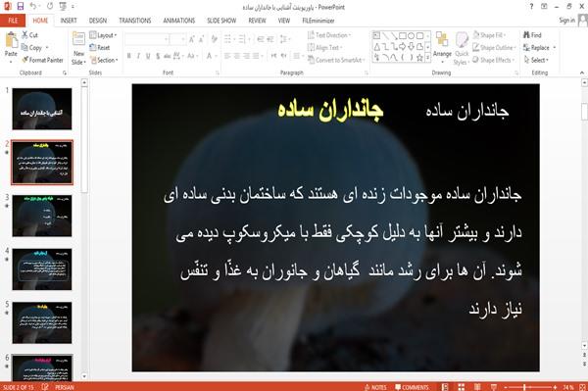Toggle Italic formatting
Viewport: 588px width, 391px height.
click(138, 56)
